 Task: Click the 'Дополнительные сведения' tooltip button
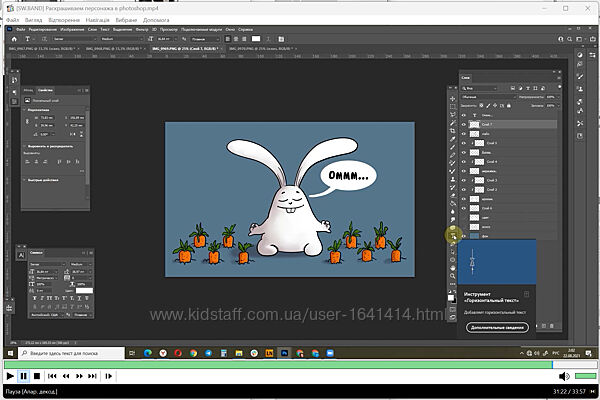(x=495, y=329)
